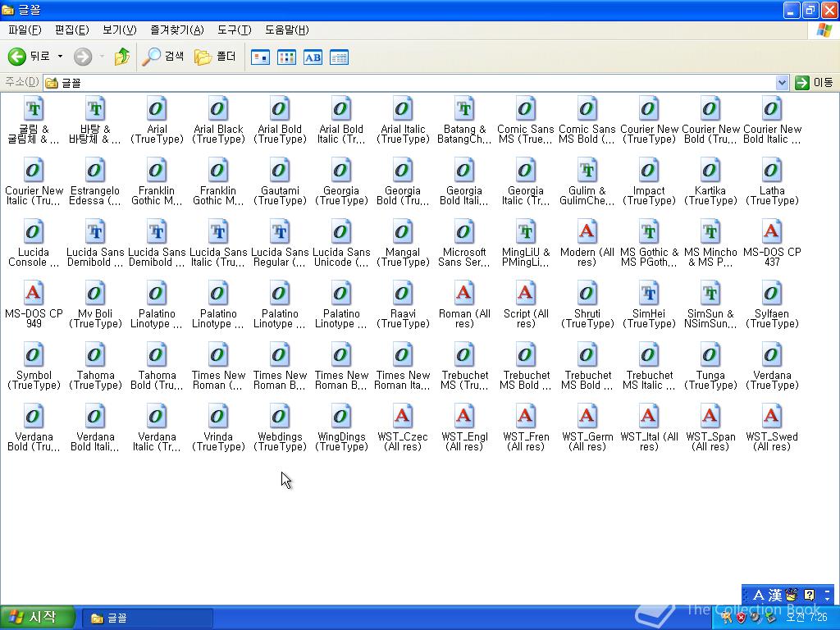The image size is (840, 630).
Task: Click the red security shield tray icon
Action: [x=741, y=618]
